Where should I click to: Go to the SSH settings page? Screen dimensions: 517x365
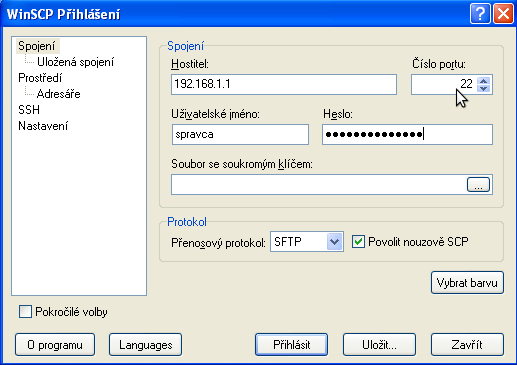coord(29,110)
